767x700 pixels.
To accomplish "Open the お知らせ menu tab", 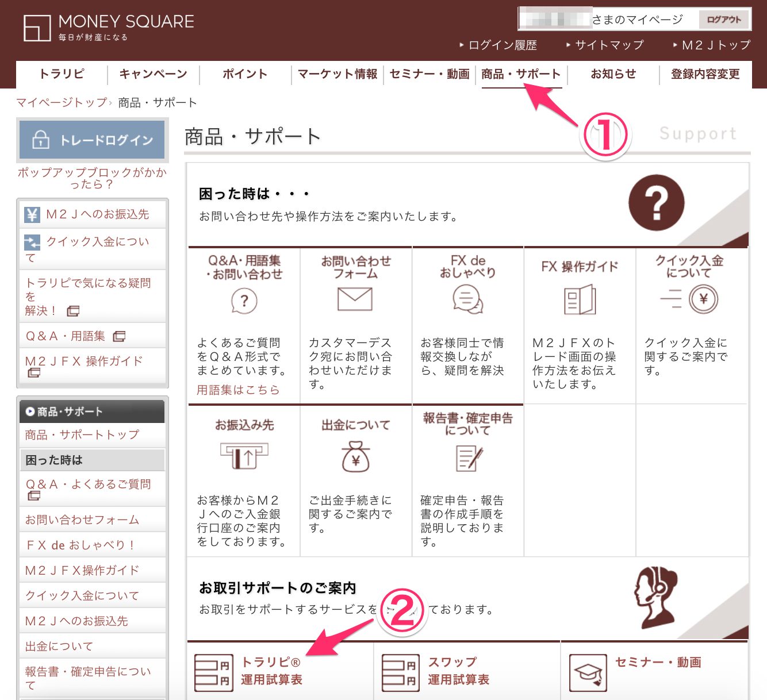I will pyautogui.click(x=613, y=74).
